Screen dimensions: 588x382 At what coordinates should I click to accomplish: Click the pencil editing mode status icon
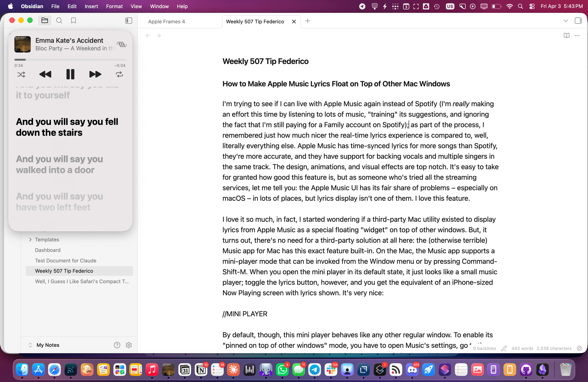tap(504, 348)
